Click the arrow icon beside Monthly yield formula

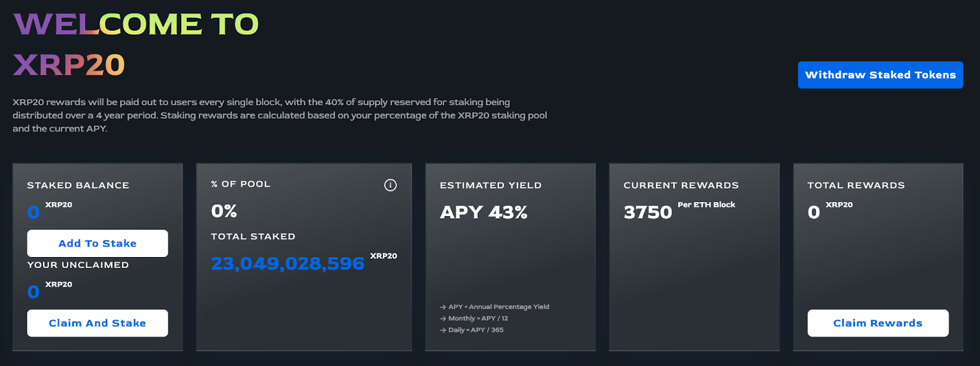click(441, 318)
